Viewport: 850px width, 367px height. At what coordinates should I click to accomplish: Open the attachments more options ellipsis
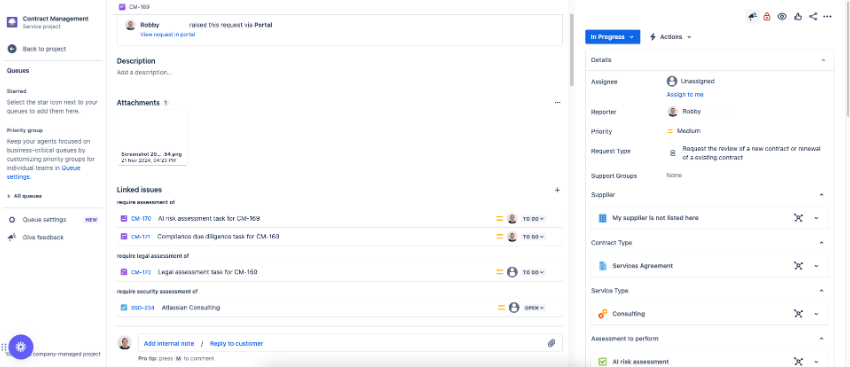coord(557,102)
